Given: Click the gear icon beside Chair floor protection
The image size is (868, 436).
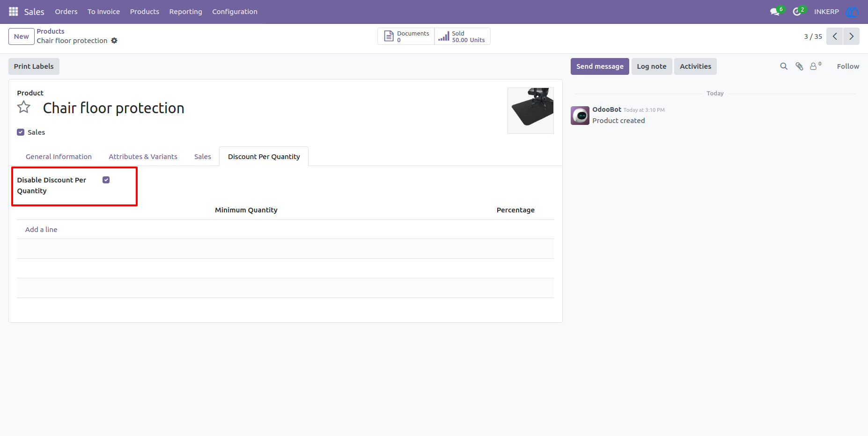Looking at the screenshot, I should point(114,41).
